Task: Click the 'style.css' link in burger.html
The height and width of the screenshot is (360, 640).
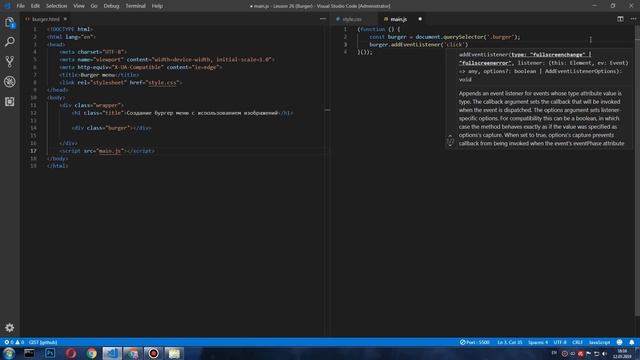Action: (x=162, y=82)
